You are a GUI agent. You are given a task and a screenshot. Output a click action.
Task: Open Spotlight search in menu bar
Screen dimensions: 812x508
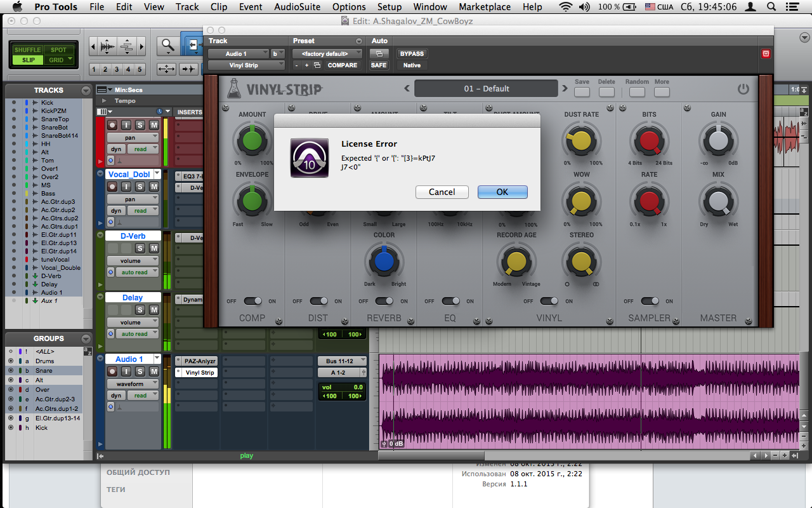(x=771, y=7)
